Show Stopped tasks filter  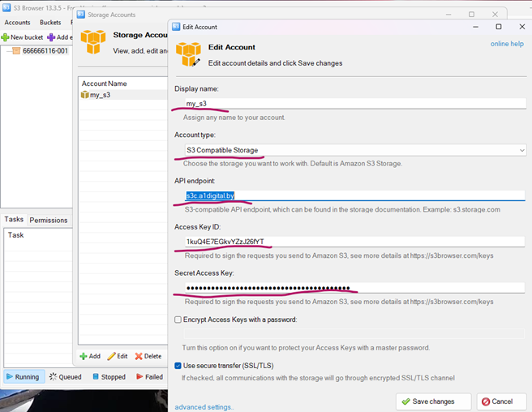pyautogui.click(x=109, y=376)
